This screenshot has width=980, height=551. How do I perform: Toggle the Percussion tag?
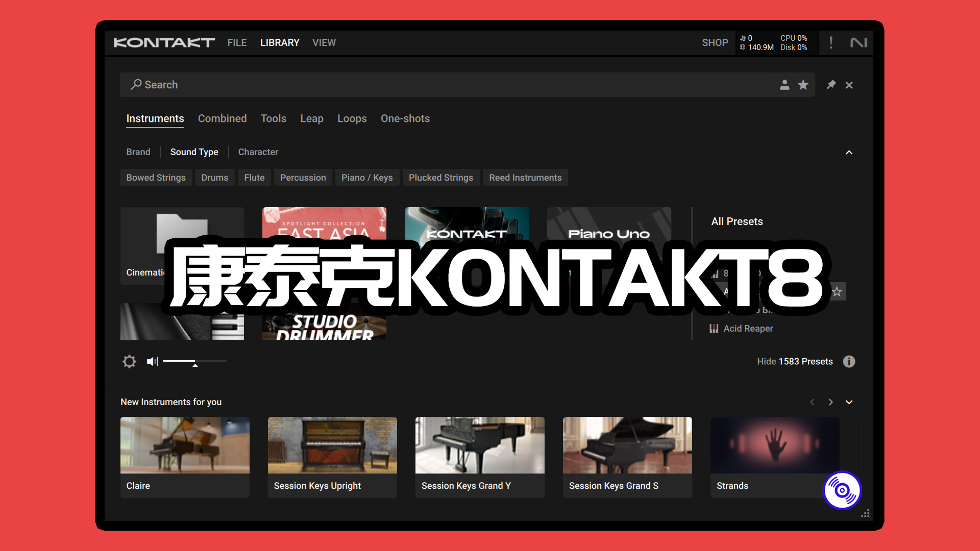(x=303, y=178)
